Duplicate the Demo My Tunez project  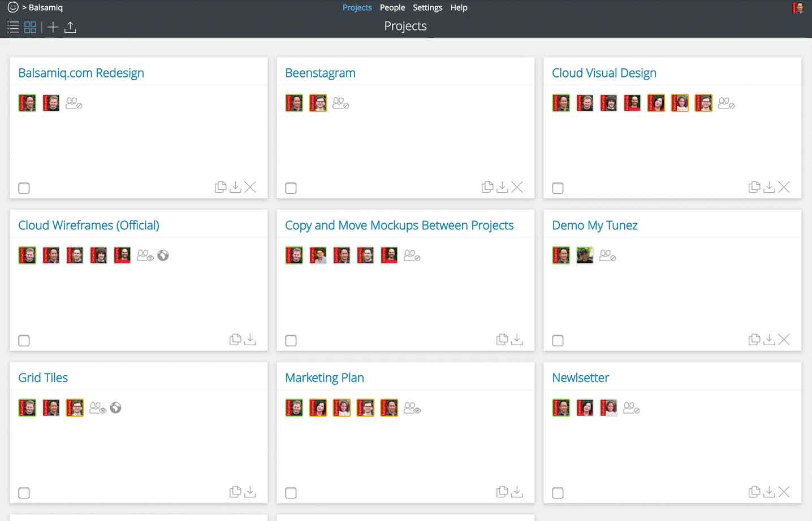click(x=754, y=340)
